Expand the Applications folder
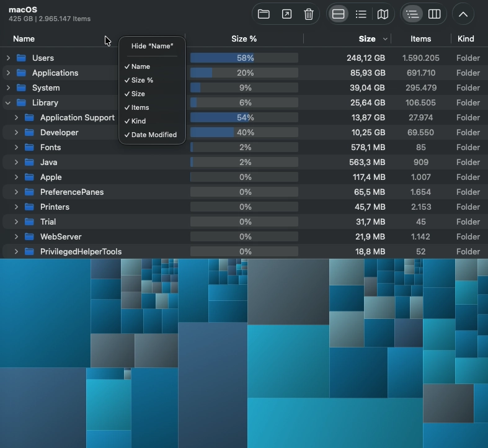The image size is (488, 448). pyautogui.click(x=9, y=73)
